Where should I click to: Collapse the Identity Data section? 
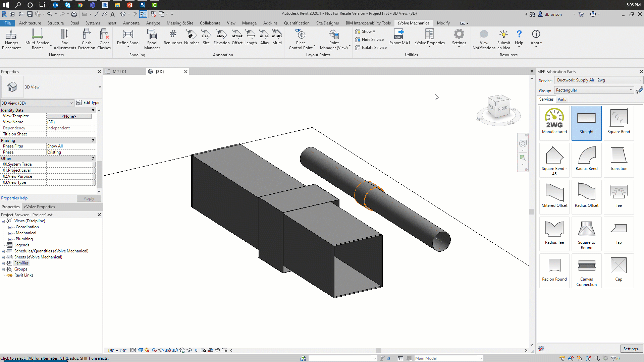pos(93,110)
